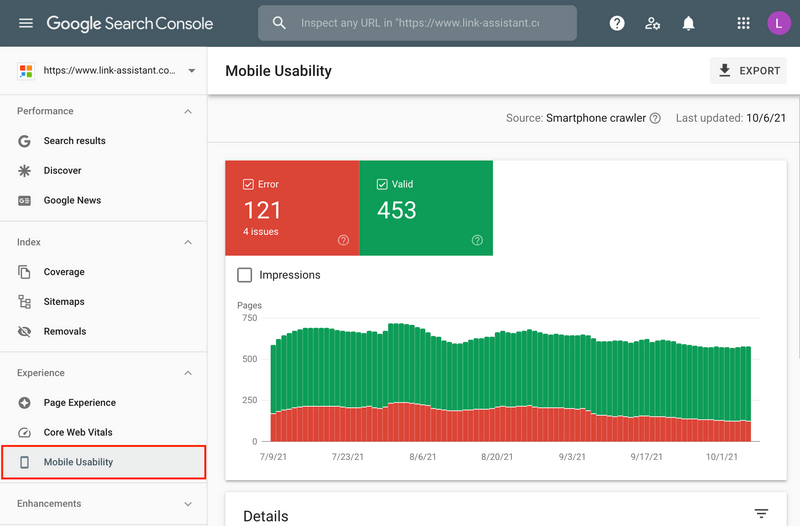Screen dimensions: 800x526
Task: Click the filter icon in Details
Action: pos(761,514)
